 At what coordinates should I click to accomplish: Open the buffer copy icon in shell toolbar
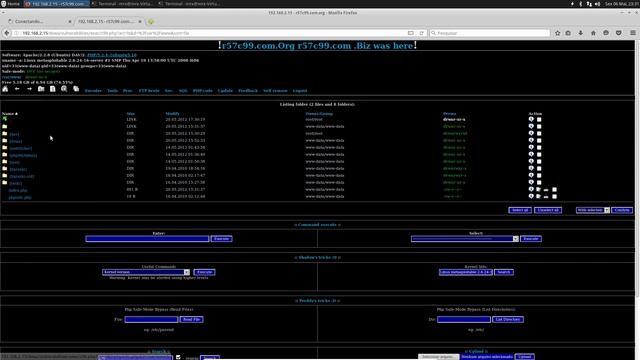(76, 89)
